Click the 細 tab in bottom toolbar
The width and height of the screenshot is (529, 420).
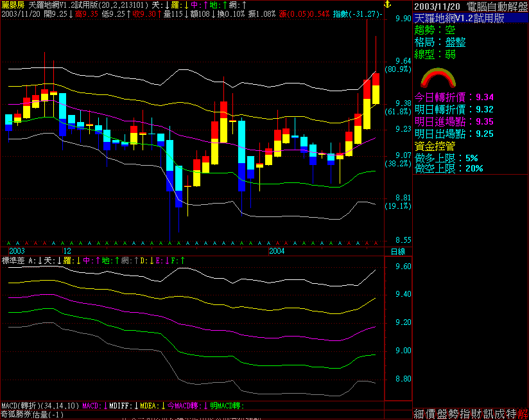[x=419, y=414]
